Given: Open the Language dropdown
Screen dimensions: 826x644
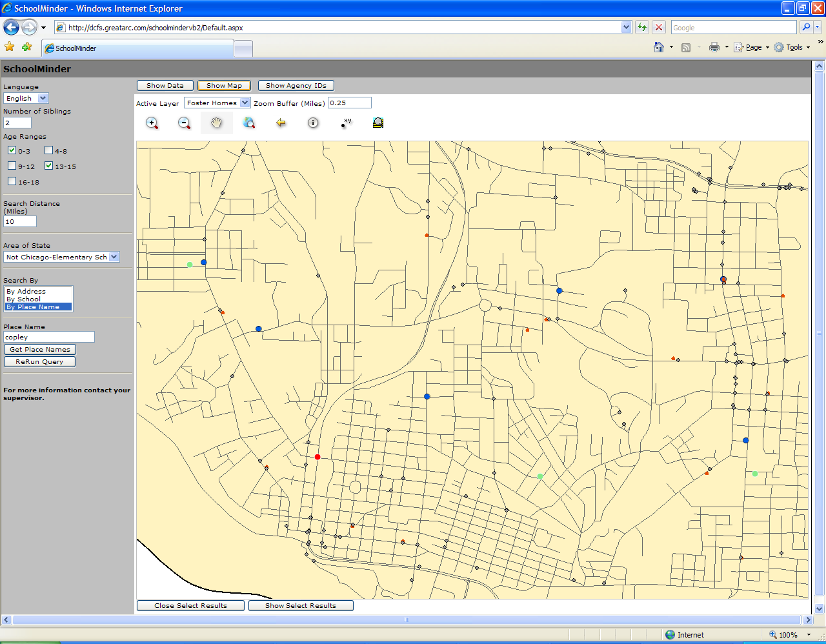Looking at the screenshot, I should coord(43,99).
